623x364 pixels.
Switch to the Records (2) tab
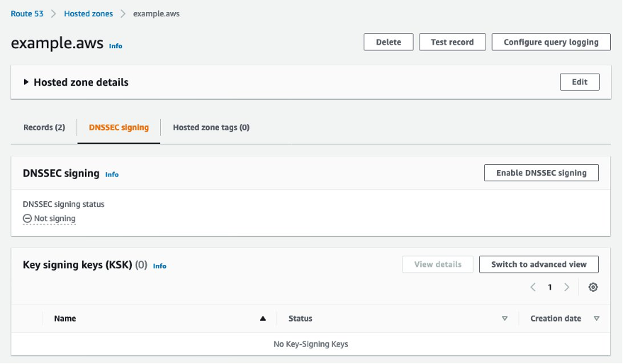pyautogui.click(x=44, y=127)
